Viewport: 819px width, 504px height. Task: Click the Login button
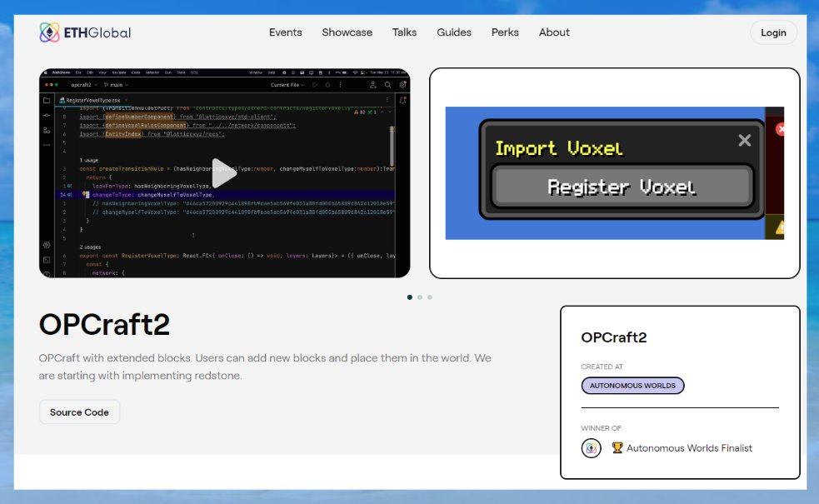pos(773,32)
